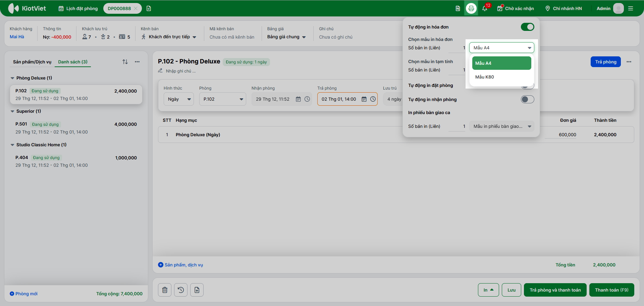Open the Lịch đặt phòng calendar

click(78, 8)
